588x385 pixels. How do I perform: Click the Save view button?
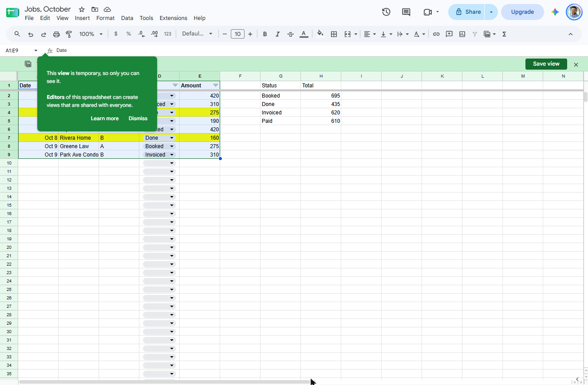546,64
